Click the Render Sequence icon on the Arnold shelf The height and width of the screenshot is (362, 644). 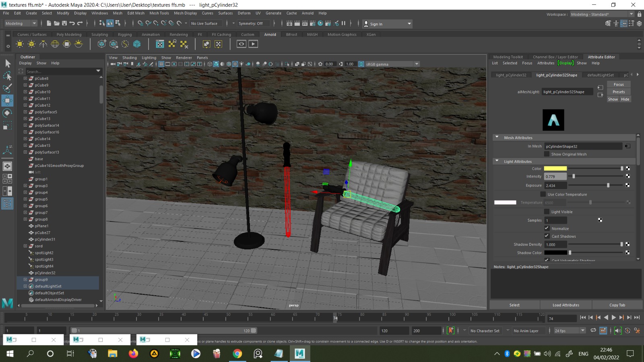(x=253, y=44)
